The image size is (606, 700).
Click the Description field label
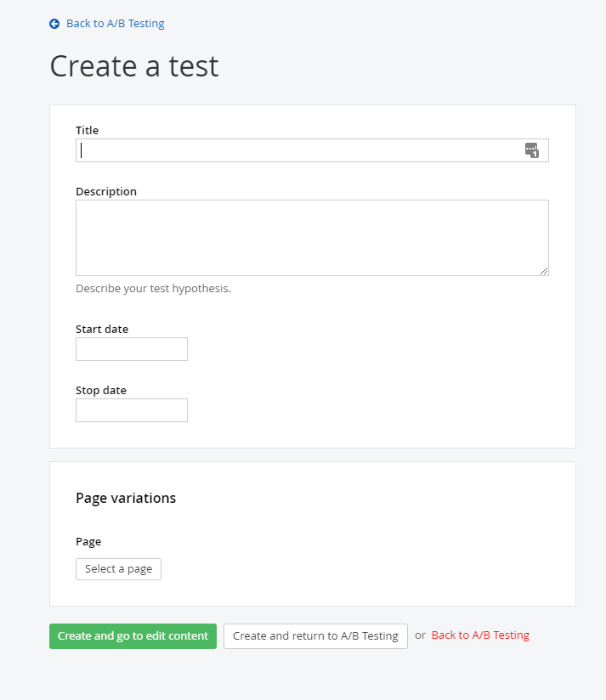tap(106, 191)
